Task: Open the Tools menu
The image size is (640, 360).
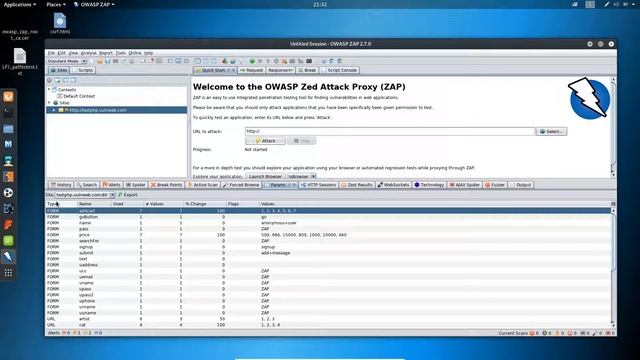Action: 120,53
